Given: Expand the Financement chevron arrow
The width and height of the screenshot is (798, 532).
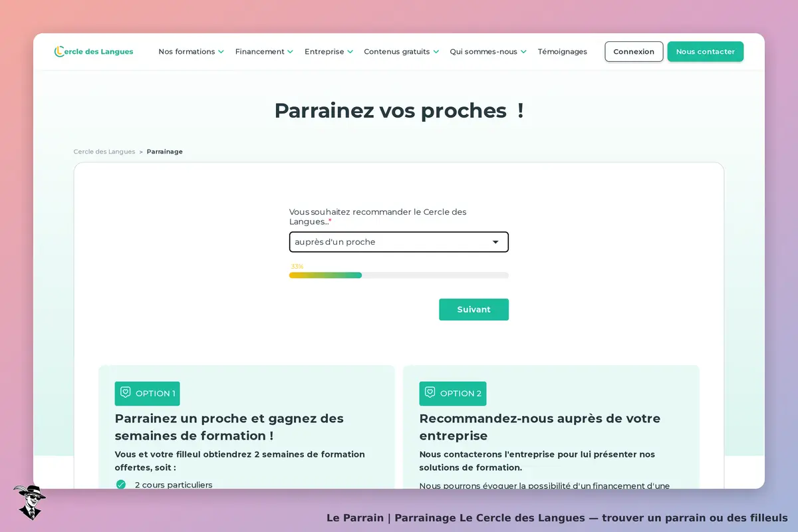Looking at the screenshot, I should pos(290,52).
